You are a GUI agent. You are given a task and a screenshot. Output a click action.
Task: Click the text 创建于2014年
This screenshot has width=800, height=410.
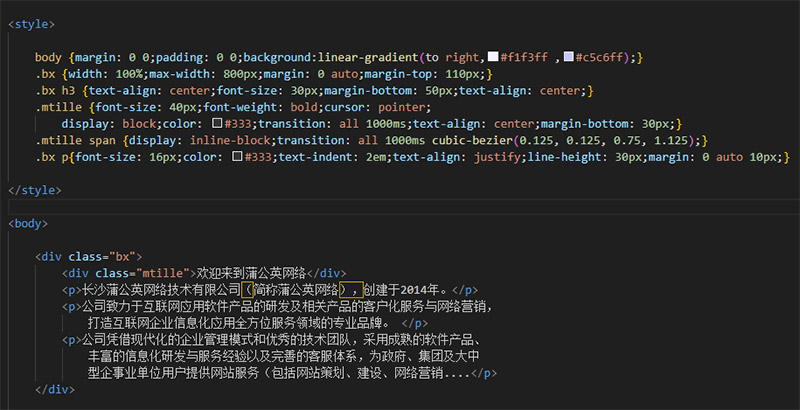pyautogui.click(x=402, y=290)
